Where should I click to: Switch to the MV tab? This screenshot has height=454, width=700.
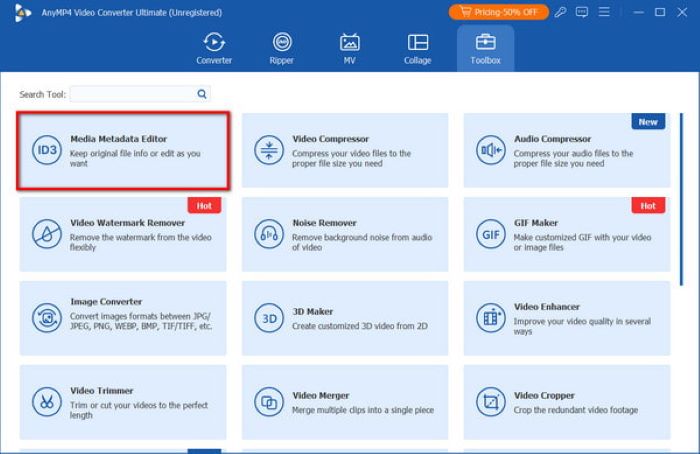(350, 49)
